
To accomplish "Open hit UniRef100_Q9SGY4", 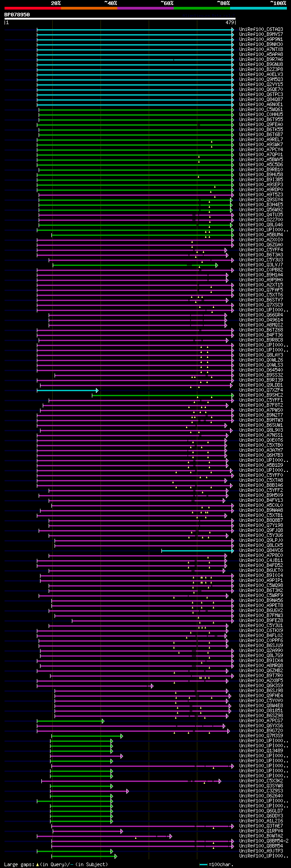I will [x=261, y=200].
